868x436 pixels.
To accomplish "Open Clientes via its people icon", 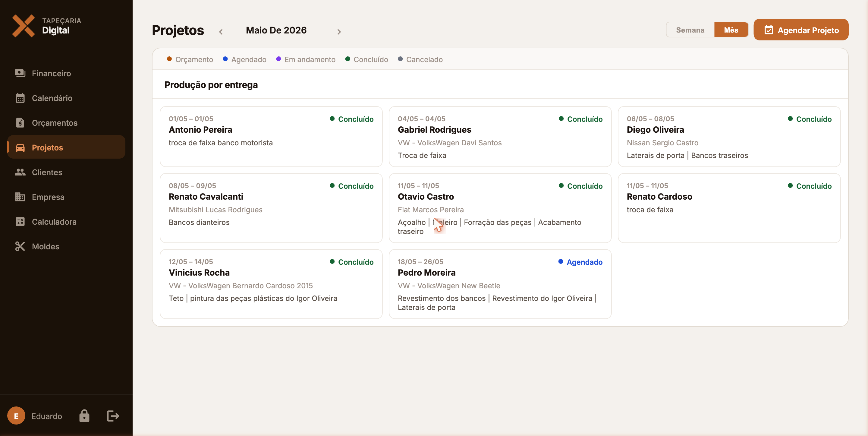I will [20, 172].
